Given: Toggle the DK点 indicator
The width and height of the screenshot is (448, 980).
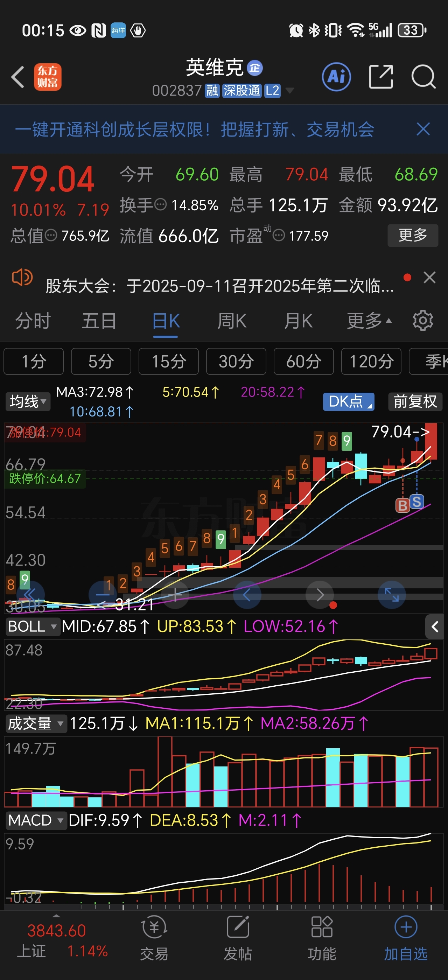Looking at the screenshot, I should [349, 401].
